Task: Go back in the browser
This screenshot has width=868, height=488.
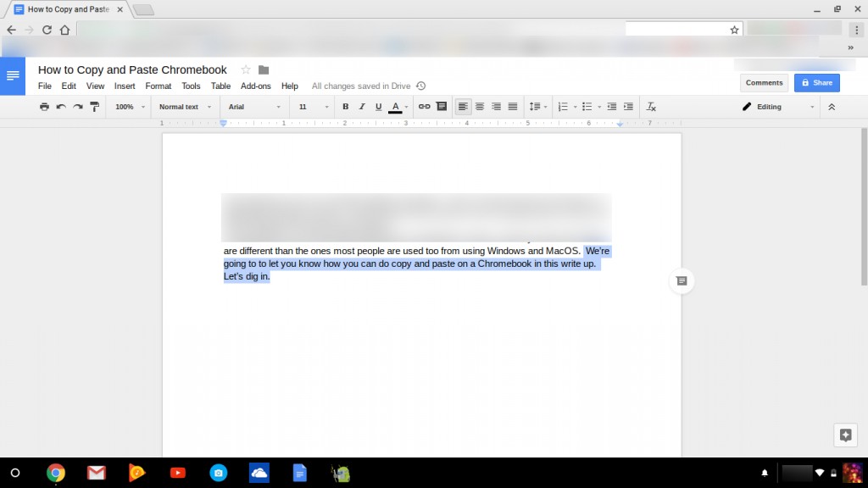Action: point(12,30)
